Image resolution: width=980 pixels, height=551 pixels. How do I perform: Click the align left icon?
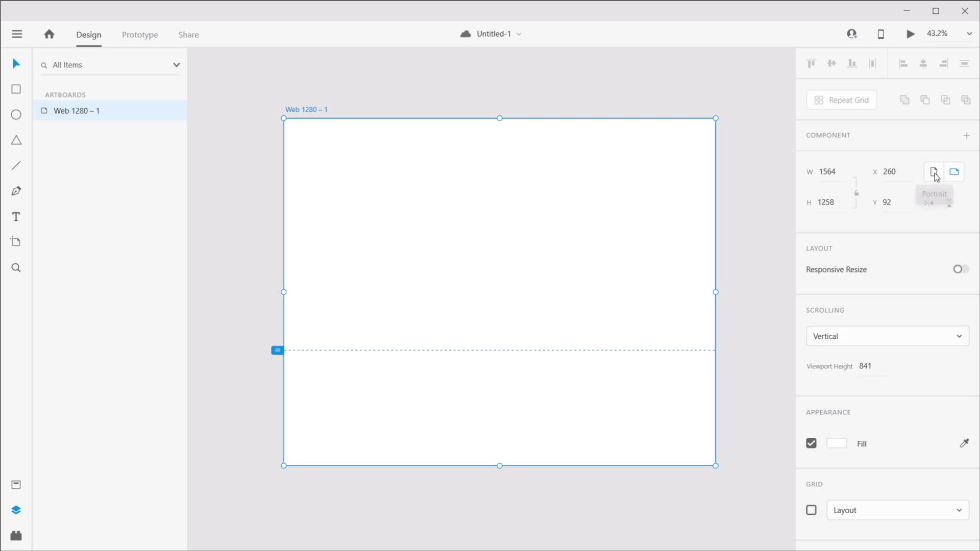[903, 63]
